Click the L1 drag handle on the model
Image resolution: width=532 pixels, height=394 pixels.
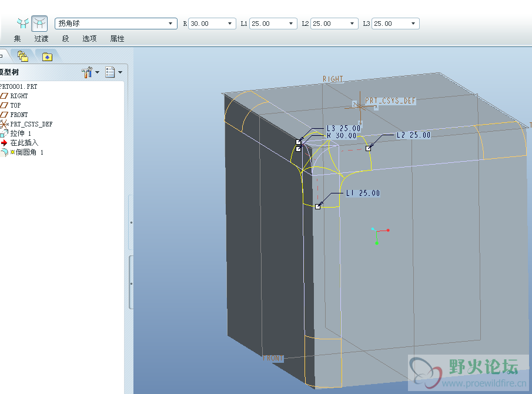click(x=317, y=206)
